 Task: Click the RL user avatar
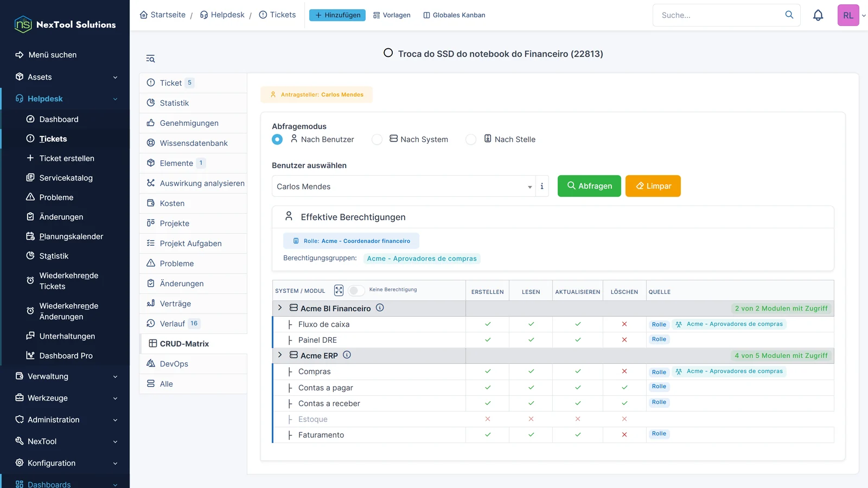point(848,15)
